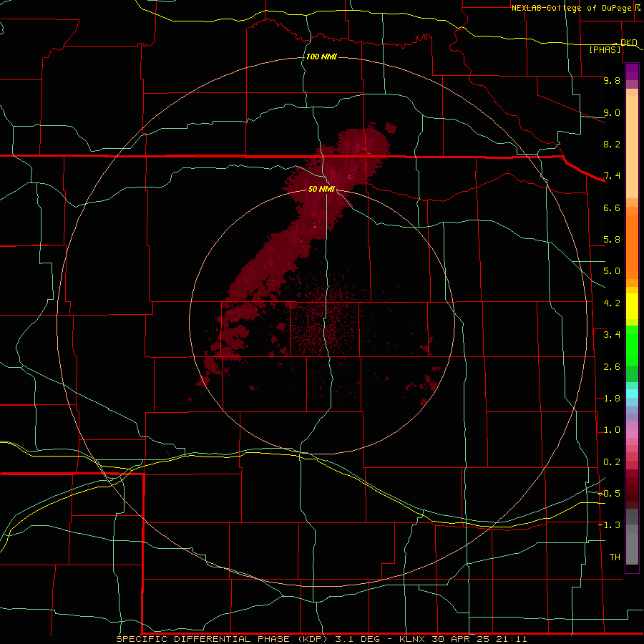The width and height of the screenshot is (644, 644).
Task: Select the 9.8 value on the scale
Action: [x=612, y=81]
